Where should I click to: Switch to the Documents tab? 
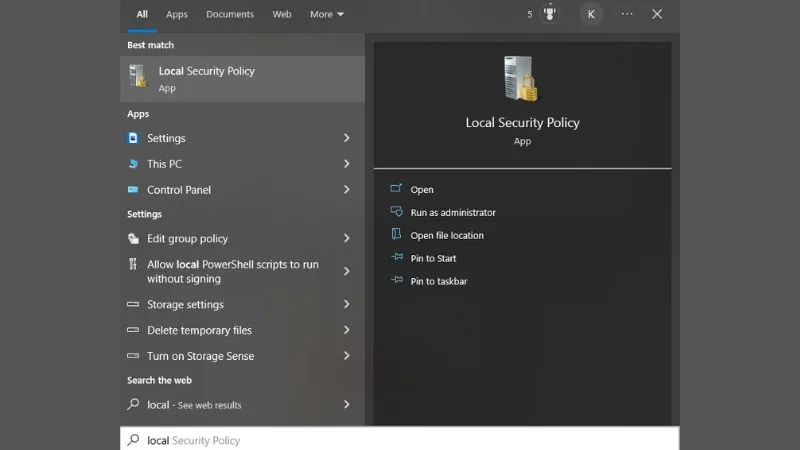(x=230, y=14)
